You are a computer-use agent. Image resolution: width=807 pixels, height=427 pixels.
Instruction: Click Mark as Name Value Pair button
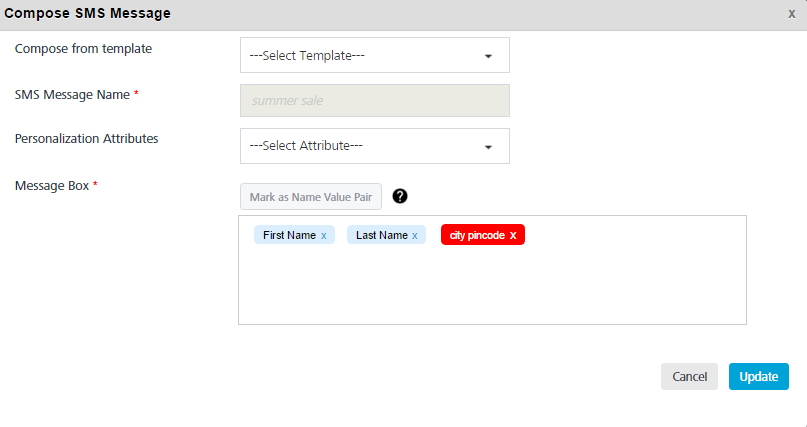pyautogui.click(x=311, y=197)
